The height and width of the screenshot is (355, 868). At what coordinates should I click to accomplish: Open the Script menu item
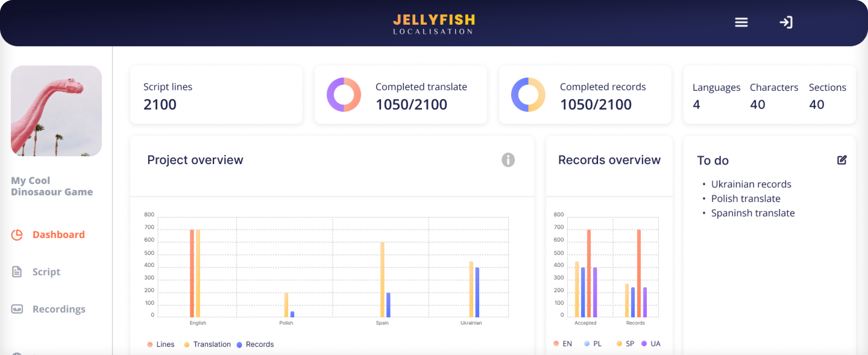click(x=46, y=272)
